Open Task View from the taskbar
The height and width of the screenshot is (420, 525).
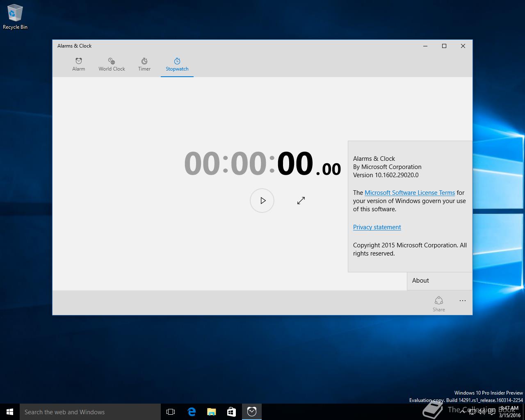tap(171, 412)
